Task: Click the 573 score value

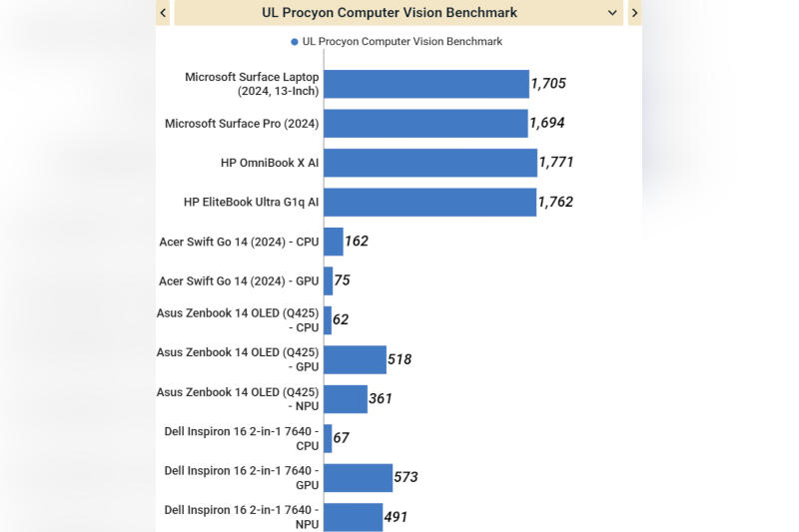Action: (x=405, y=478)
